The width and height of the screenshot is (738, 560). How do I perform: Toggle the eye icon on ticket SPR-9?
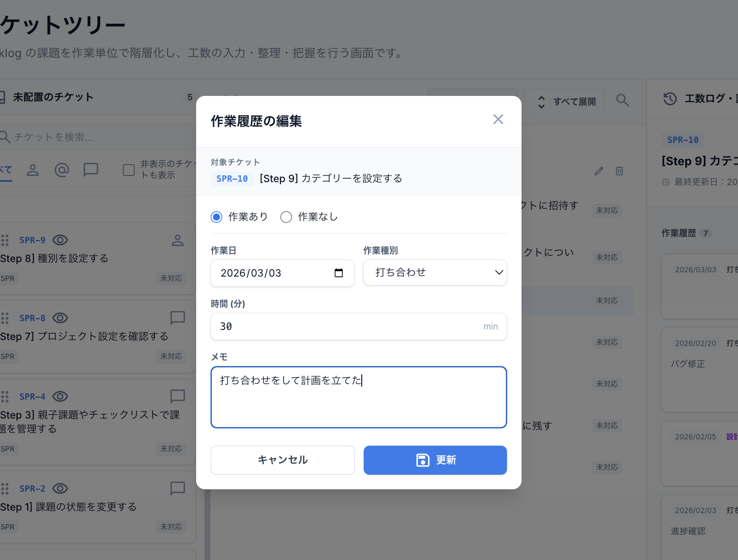[60, 240]
